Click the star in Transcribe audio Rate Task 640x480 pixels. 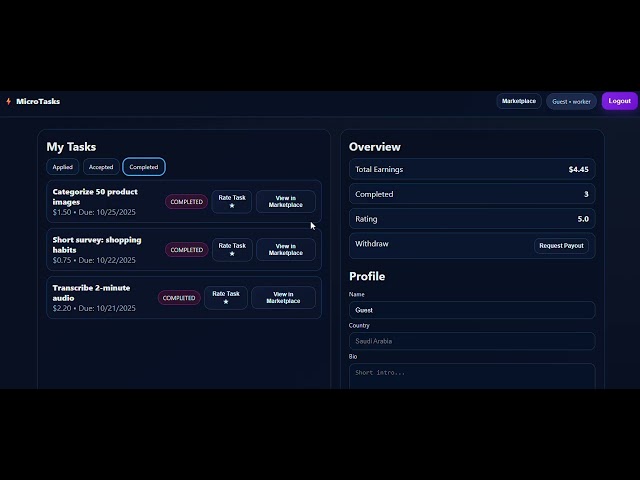pyautogui.click(x=226, y=302)
